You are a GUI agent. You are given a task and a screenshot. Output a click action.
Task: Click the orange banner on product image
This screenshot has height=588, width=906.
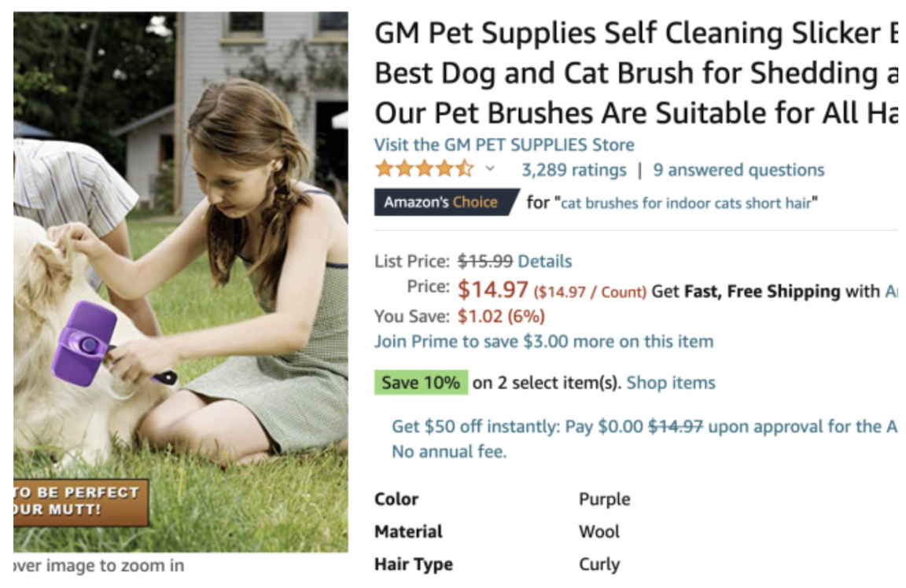pyautogui.click(x=81, y=502)
